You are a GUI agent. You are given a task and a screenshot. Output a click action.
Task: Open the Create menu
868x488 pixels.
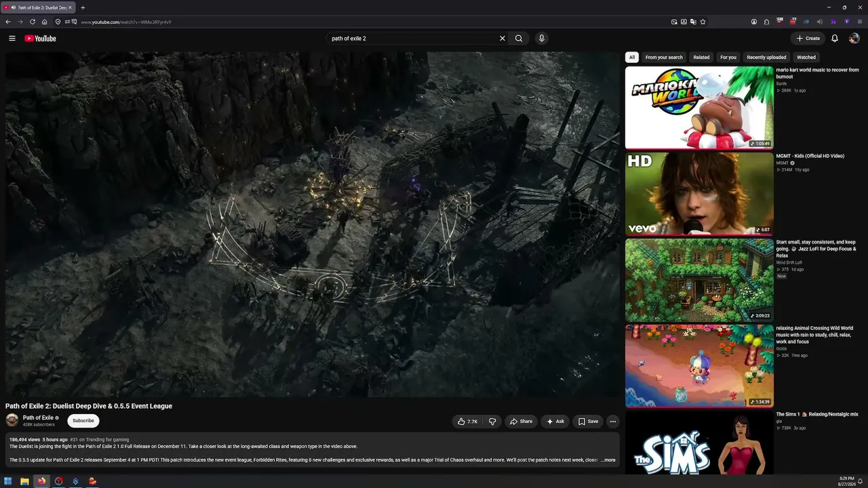tap(808, 39)
